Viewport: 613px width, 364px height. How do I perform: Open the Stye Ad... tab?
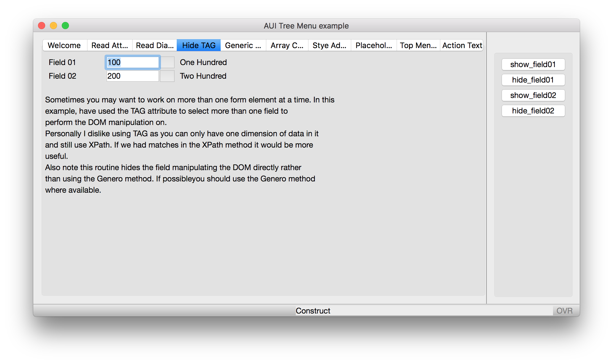coord(329,45)
